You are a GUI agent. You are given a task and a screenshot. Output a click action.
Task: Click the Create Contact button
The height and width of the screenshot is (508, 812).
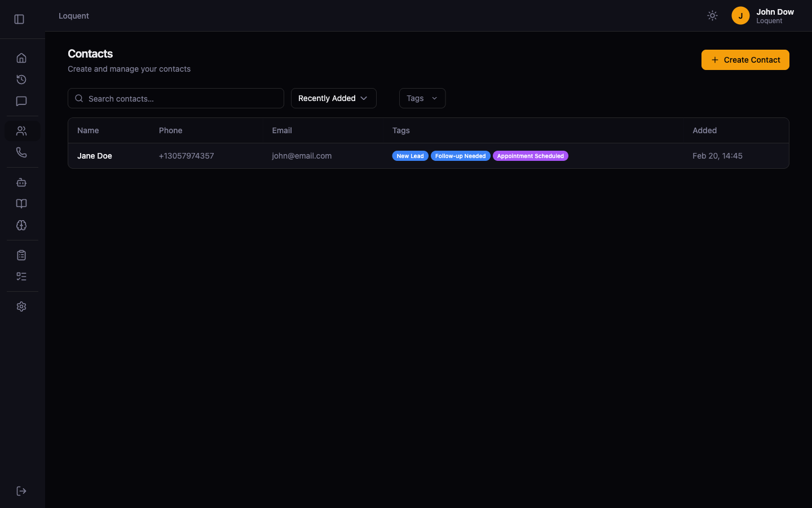tap(745, 60)
